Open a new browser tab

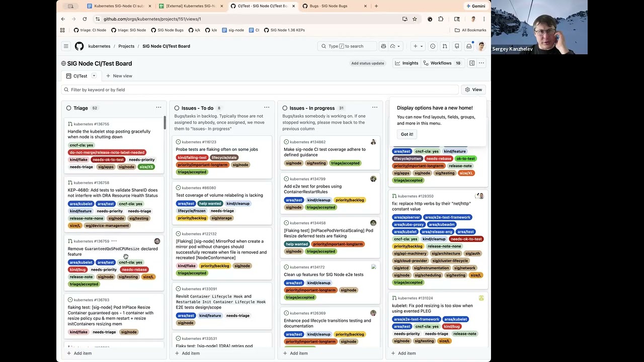376,6
